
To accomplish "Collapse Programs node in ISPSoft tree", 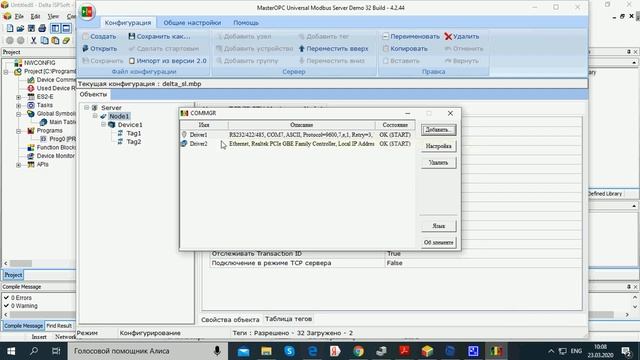I will pyautogui.click(x=18, y=131).
